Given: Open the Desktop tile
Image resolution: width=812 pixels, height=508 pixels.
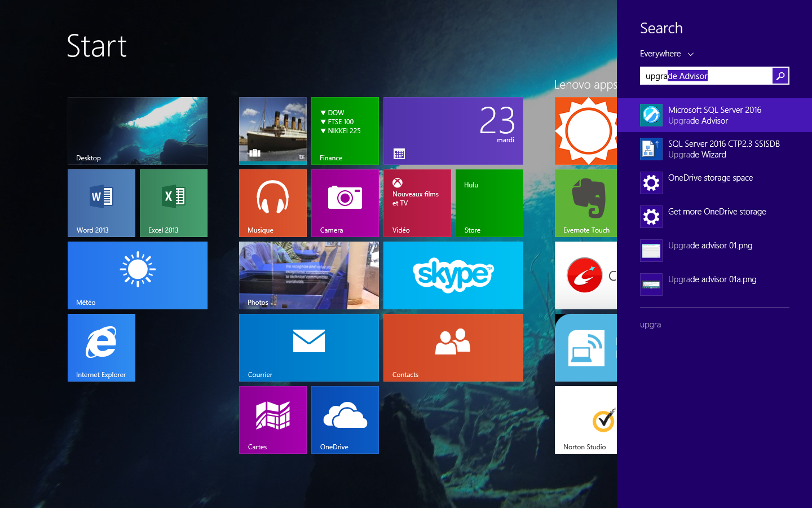Looking at the screenshot, I should click(138, 131).
